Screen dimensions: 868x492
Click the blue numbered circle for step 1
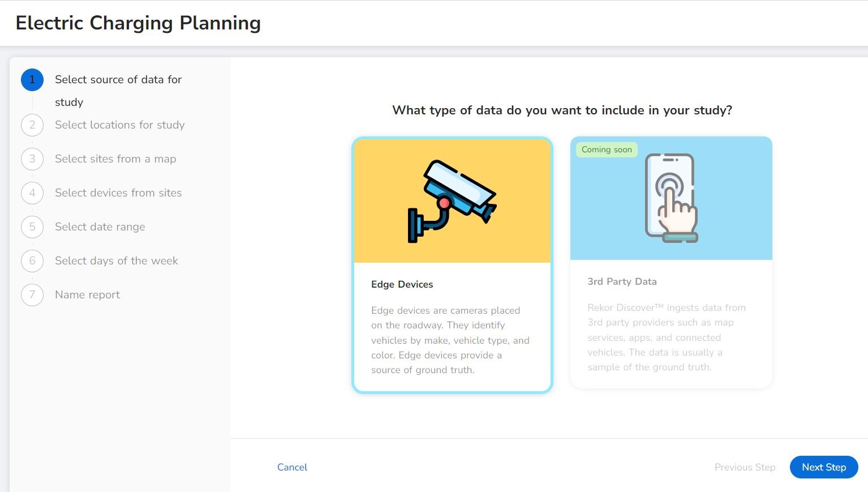point(32,80)
